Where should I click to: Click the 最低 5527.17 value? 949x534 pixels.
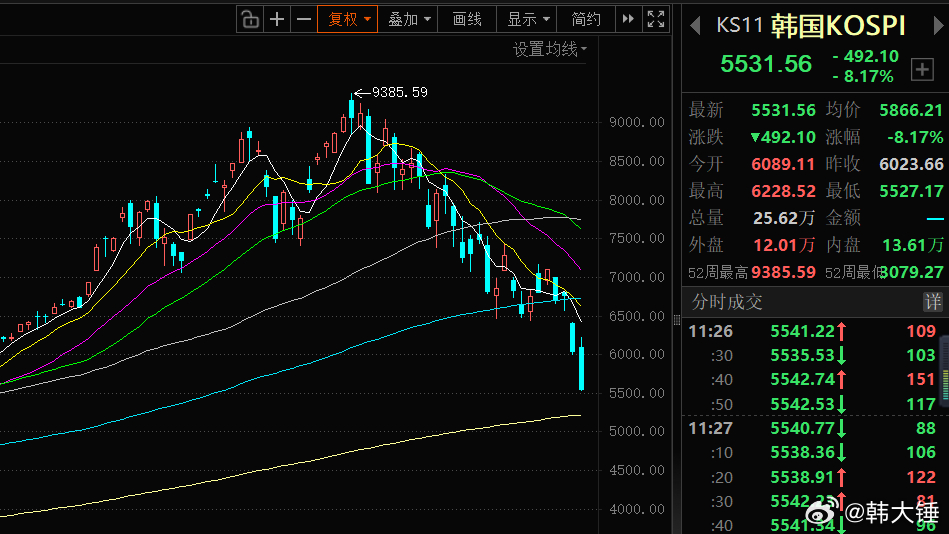pyautogui.click(x=911, y=191)
